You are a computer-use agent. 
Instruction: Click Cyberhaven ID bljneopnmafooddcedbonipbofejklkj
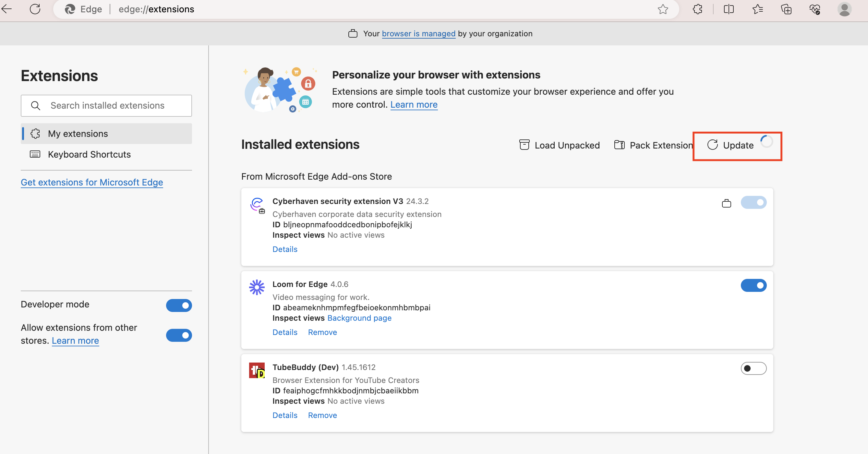pos(347,225)
